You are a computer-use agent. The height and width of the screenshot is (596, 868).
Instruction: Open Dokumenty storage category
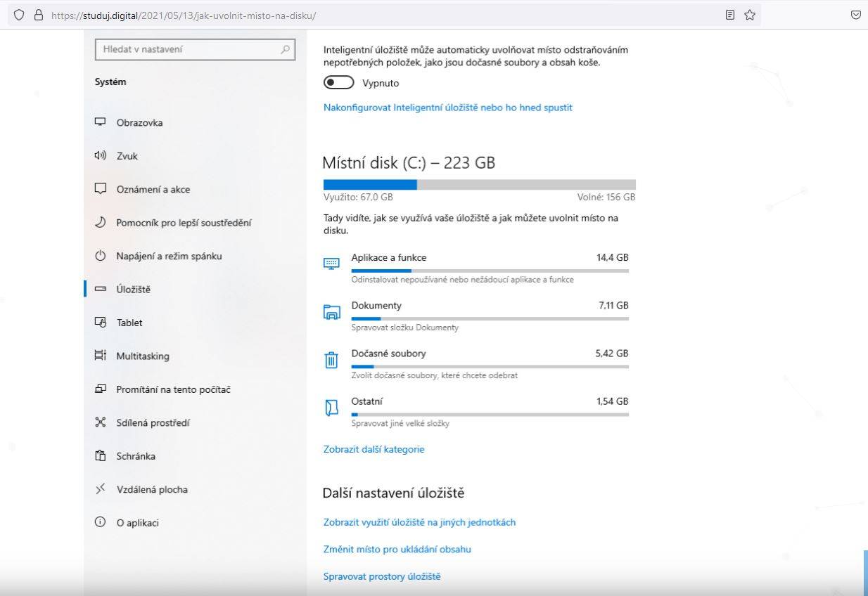[476, 316]
